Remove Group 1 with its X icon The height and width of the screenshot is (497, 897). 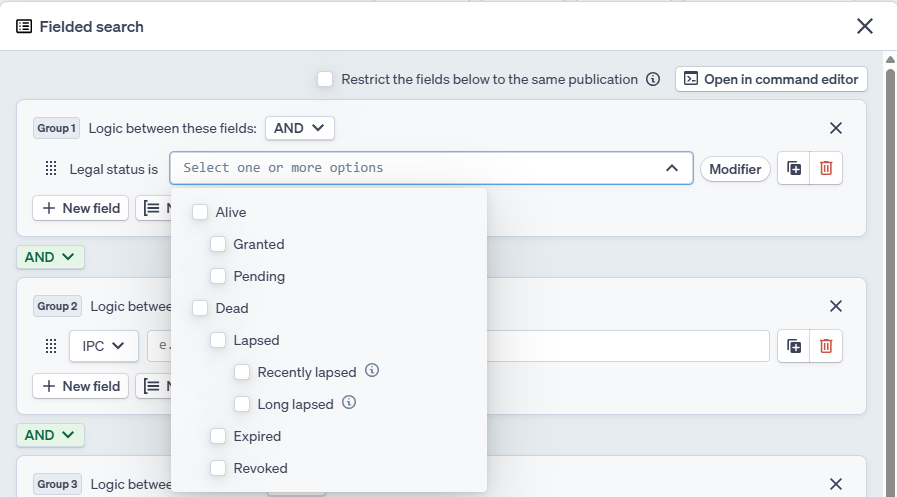pyautogui.click(x=836, y=128)
